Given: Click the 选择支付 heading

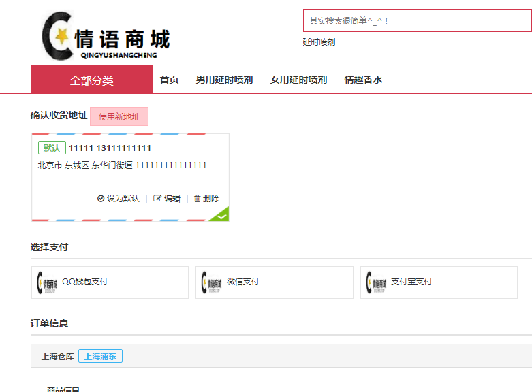Looking at the screenshot, I should (49, 247).
